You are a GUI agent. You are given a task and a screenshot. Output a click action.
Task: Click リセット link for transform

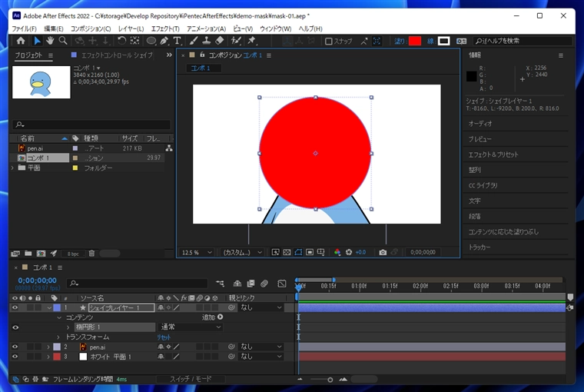164,337
